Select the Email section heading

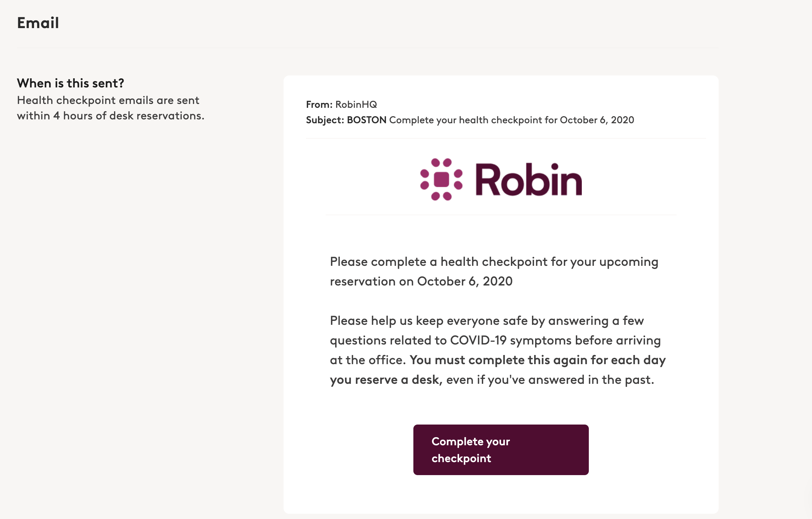pyautogui.click(x=38, y=23)
